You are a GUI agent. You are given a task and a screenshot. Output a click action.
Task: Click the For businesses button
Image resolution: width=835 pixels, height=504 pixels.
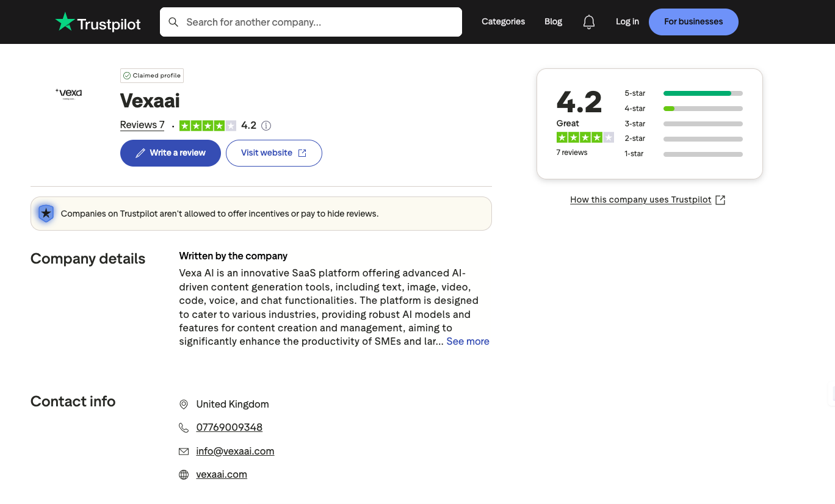pos(693,22)
